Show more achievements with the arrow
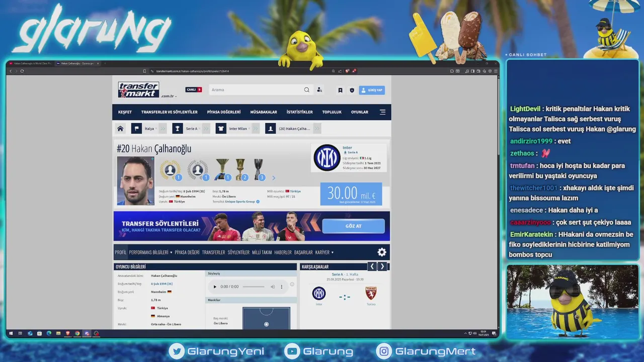Viewport: 644px width, 362px height. coord(274,178)
